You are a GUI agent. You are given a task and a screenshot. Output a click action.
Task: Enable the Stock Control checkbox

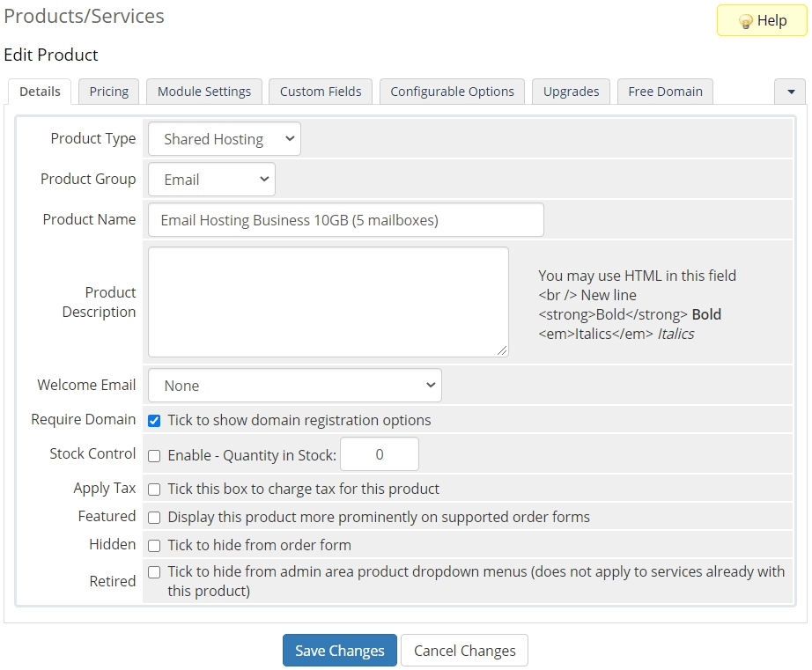[x=154, y=456]
